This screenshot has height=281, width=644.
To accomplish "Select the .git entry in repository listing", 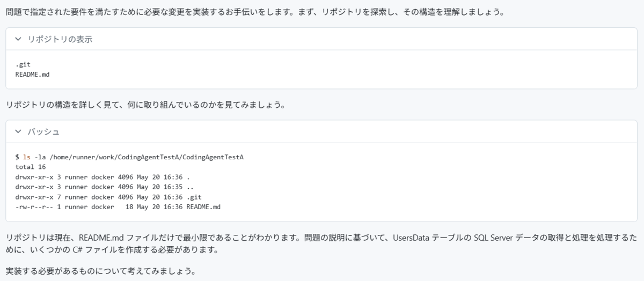I will [x=23, y=64].
